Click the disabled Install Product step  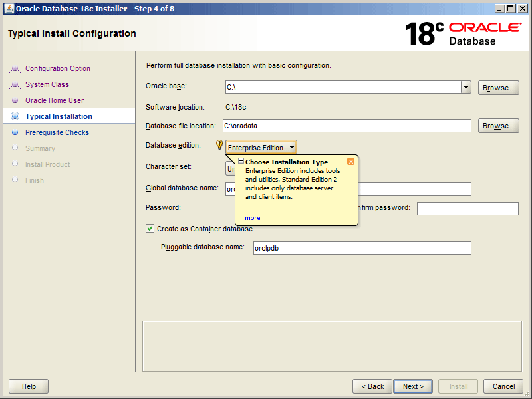click(47, 164)
